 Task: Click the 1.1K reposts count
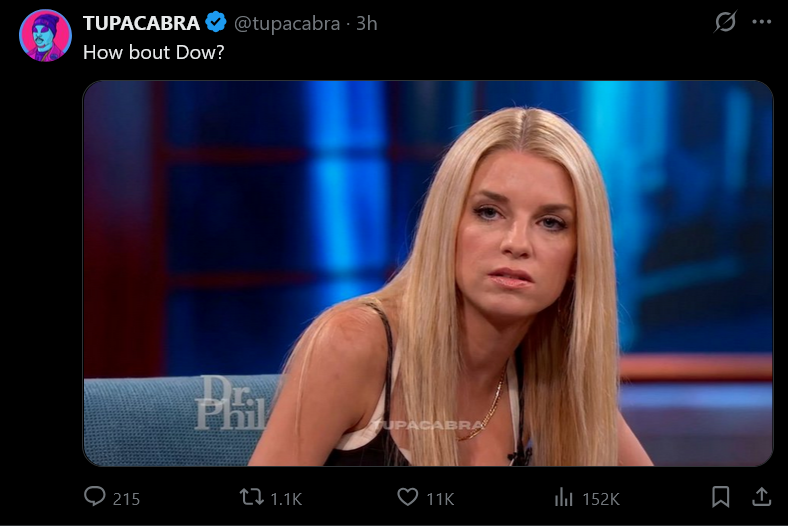tap(286, 499)
